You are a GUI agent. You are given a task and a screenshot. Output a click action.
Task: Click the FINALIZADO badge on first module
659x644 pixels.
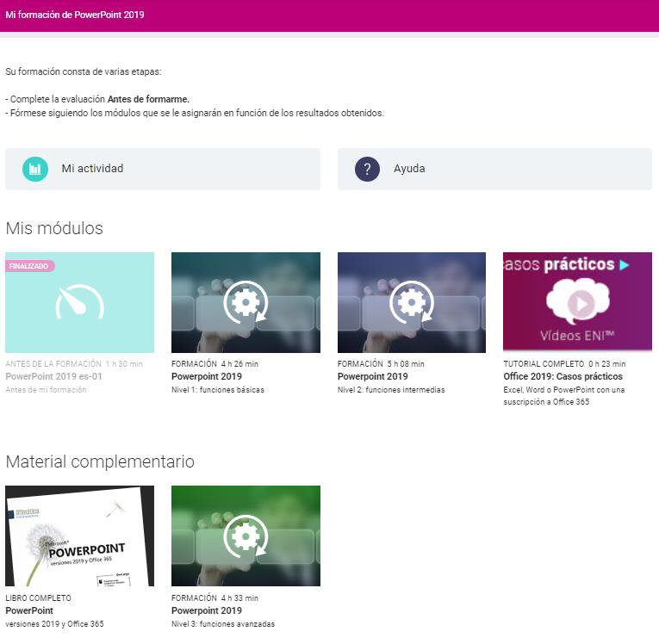point(29,266)
